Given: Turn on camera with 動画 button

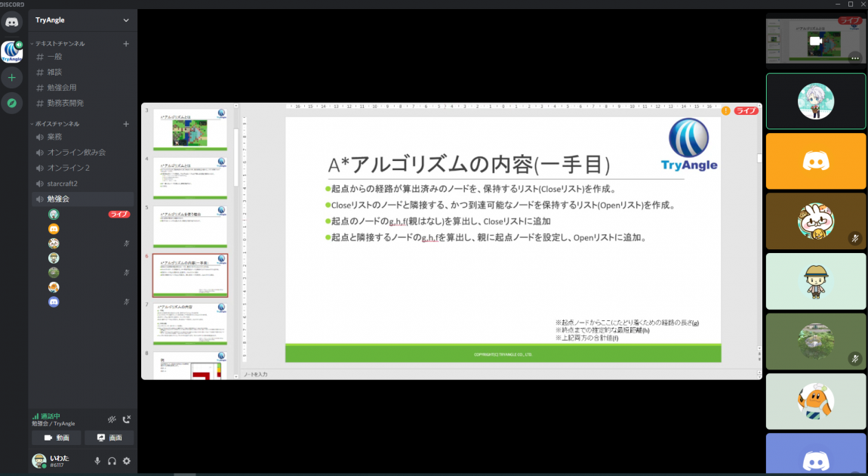Looking at the screenshot, I should [x=57, y=437].
